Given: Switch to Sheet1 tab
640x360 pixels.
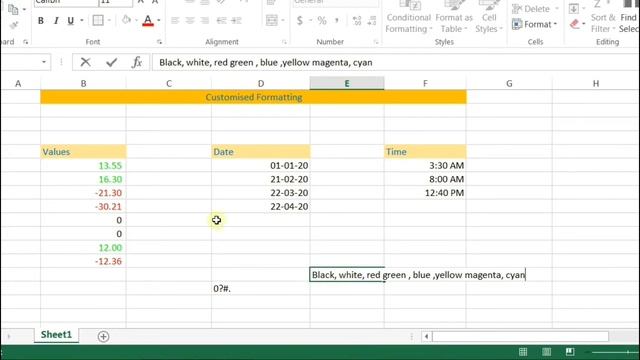Looking at the screenshot, I should tap(56, 335).
